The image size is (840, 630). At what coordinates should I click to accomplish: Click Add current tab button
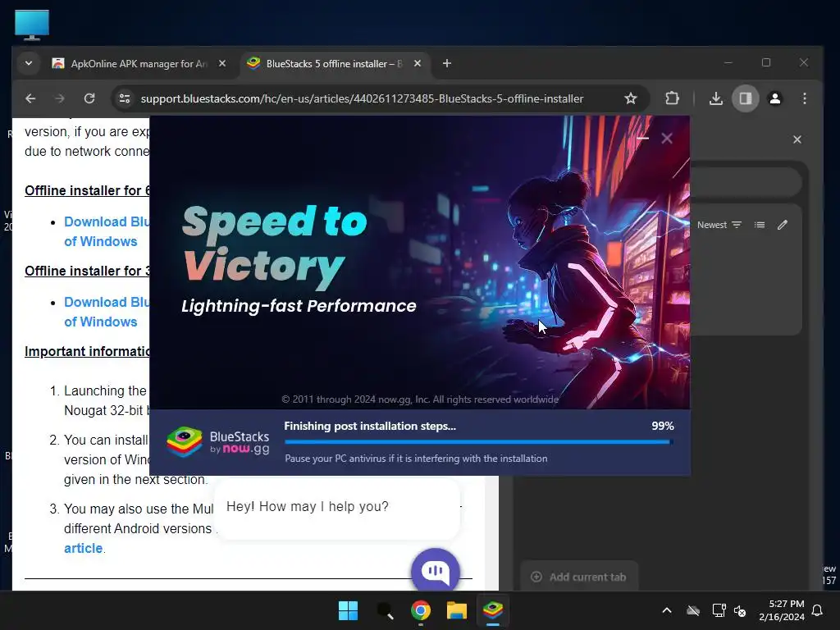point(579,577)
